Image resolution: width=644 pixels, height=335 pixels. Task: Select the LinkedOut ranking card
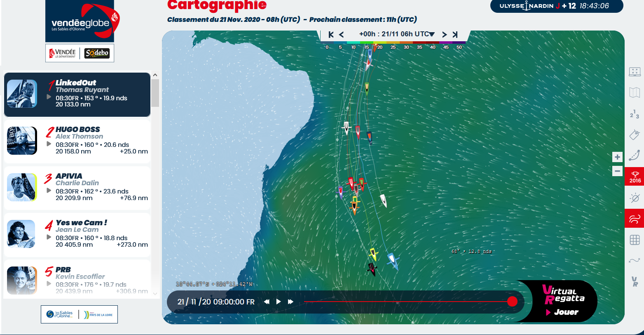click(77, 95)
